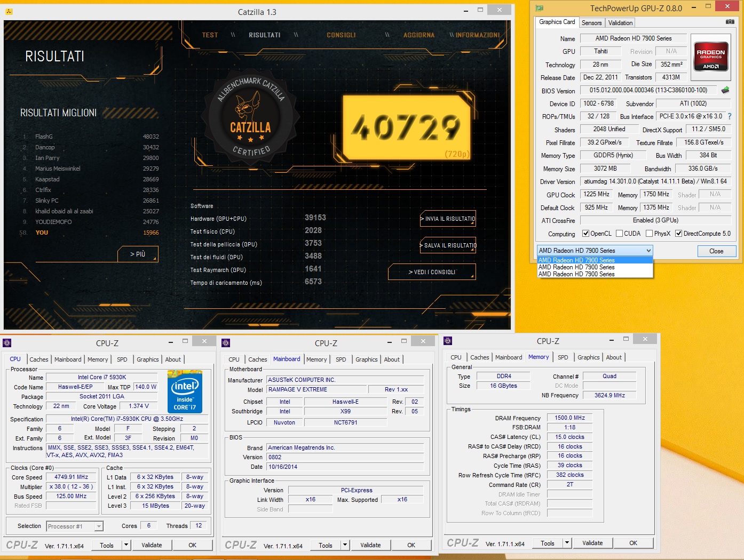744x560 pixels.
Task: Click the GPU-Z screenshot camera icon
Action: click(x=730, y=22)
